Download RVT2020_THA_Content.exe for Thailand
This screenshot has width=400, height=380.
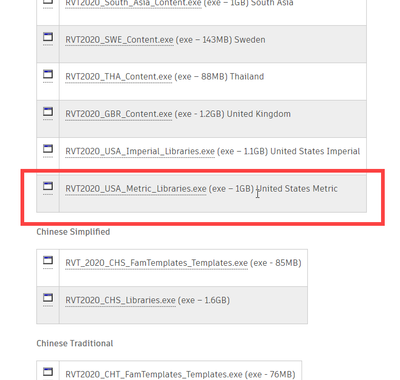click(x=119, y=77)
